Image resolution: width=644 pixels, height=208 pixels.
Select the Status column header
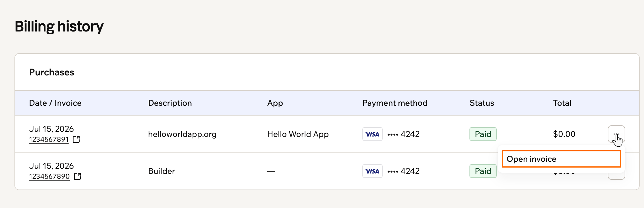click(482, 103)
